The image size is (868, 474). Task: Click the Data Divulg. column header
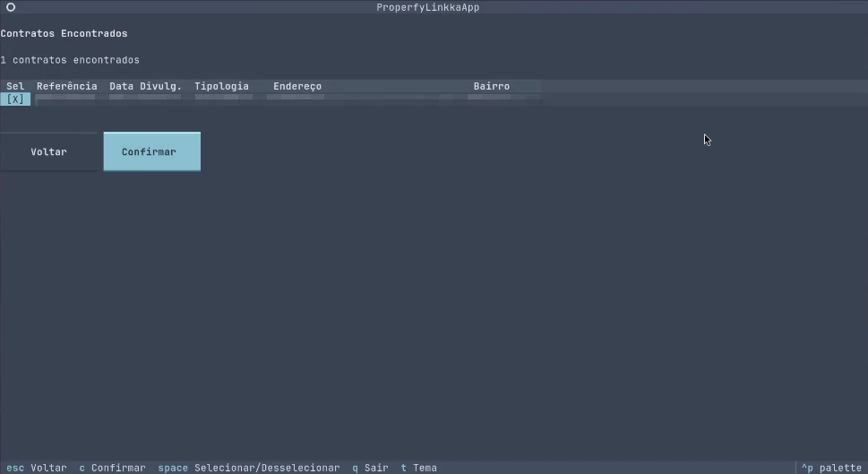point(146,86)
